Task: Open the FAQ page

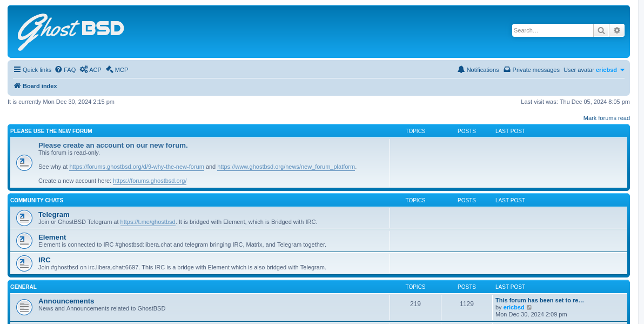Action: coord(65,69)
